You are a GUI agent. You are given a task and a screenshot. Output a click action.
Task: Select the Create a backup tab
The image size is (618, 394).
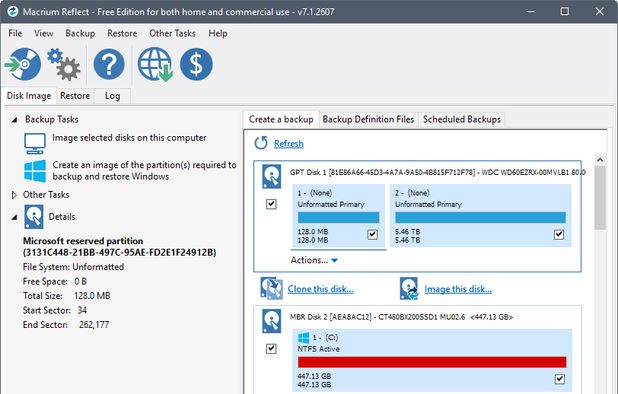click(x=281, y=119)
